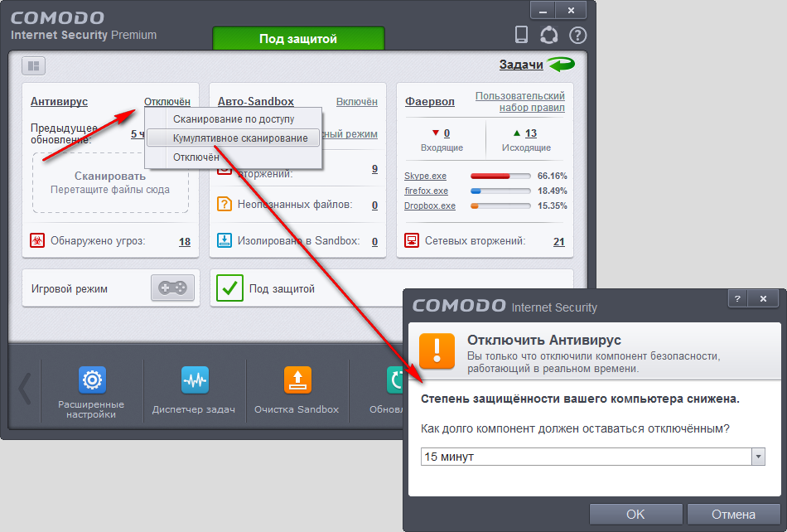Click detected threats count 18
The height and width of the screenshot is (532, 787).
tap(185, 241)
